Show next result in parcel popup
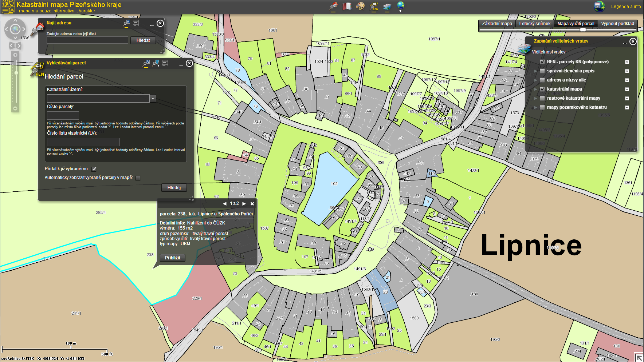The width and height of the screenshot is (644, 362). click(244, 204)
